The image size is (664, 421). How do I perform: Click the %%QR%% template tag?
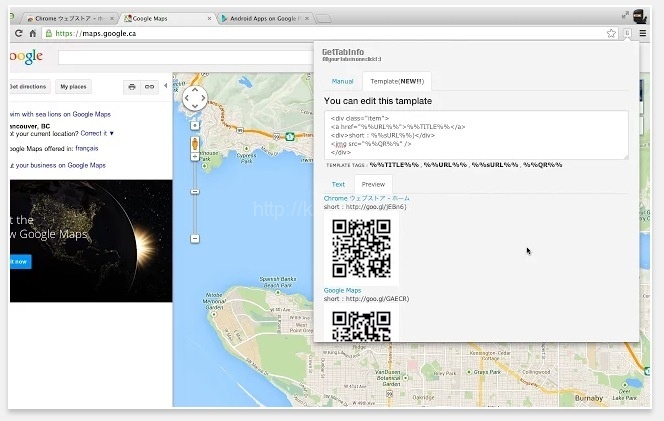click(542, 165)
